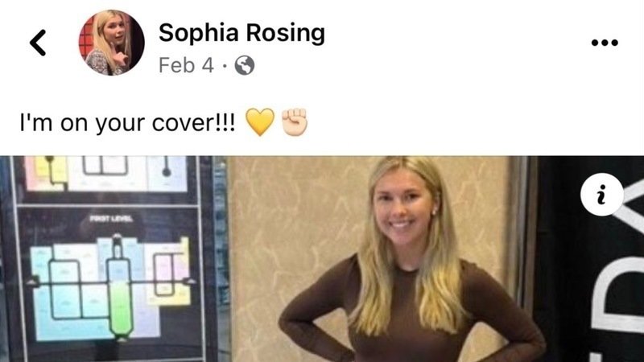Tap the FIRST LEVEL label on directory

click(x=111, y=219)
